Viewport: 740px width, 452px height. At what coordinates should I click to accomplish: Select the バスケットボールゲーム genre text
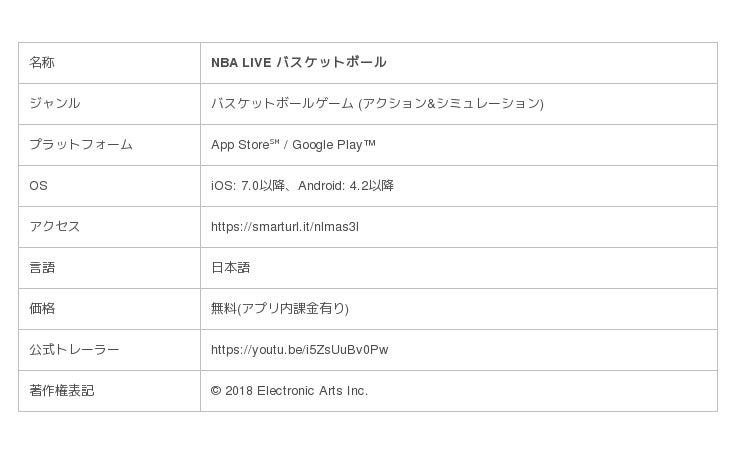282,104
